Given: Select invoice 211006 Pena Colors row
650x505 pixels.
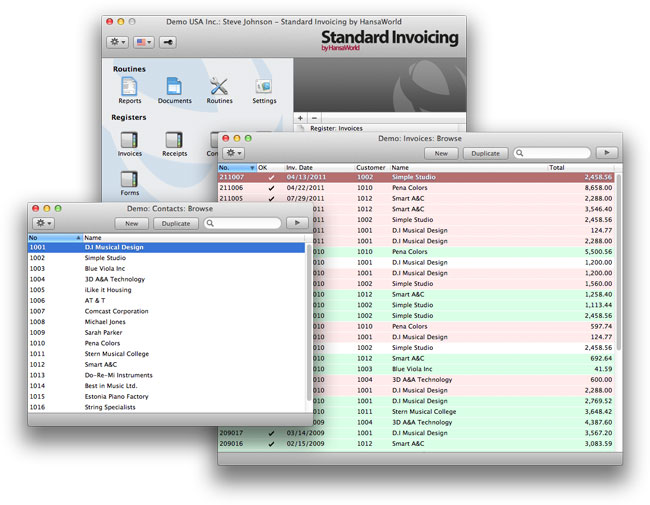Looking at the screenshot, I should click(x=416, y=188).
